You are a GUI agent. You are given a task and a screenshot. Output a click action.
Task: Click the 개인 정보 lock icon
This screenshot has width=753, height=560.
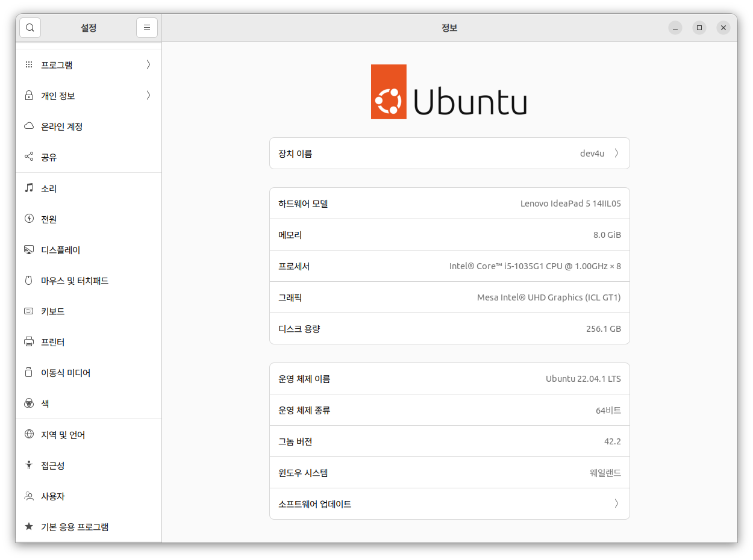pyautogui.click(x=29, y=96)
